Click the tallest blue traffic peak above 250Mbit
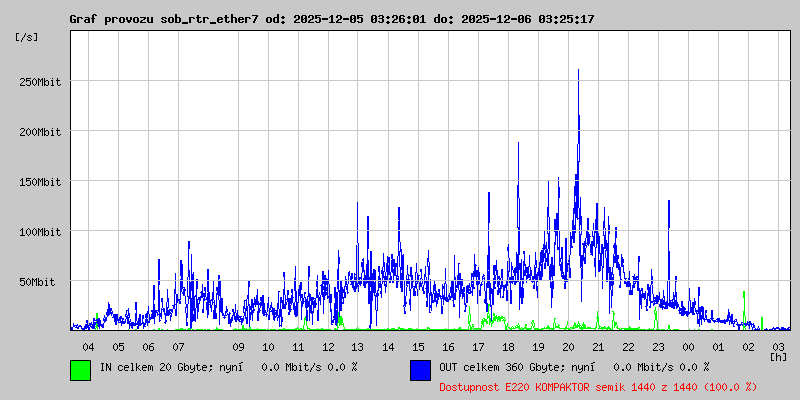800x400 pixels. (x=578, y=72)
